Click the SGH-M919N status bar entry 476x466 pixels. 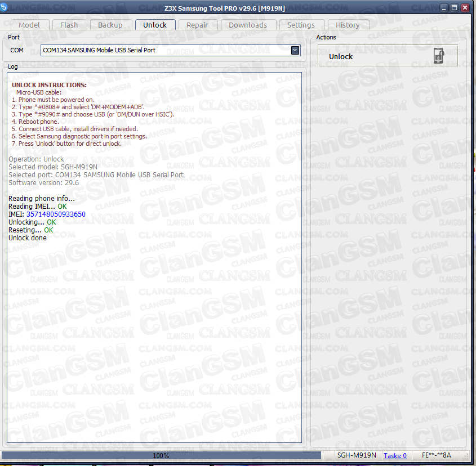click(x=357, y=455)
